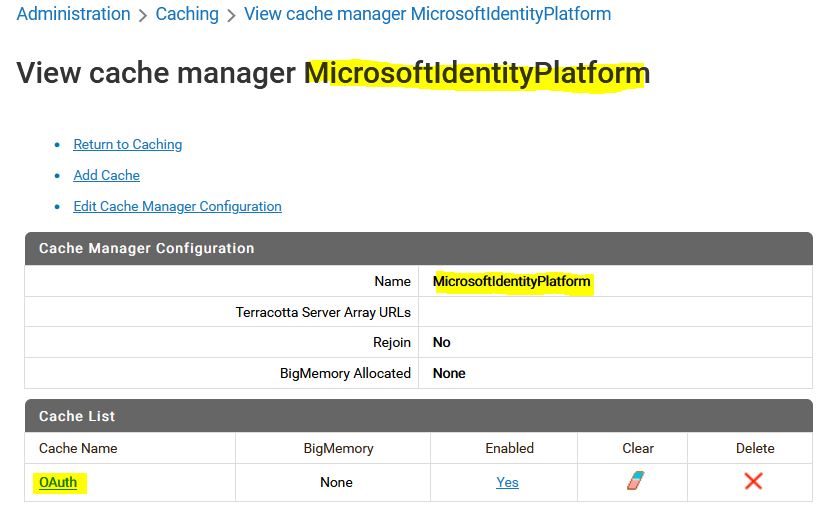Toggle the Enabled Yes link for OAuth
The height and width of the screenshot is (516, 829).
point(507,482)
